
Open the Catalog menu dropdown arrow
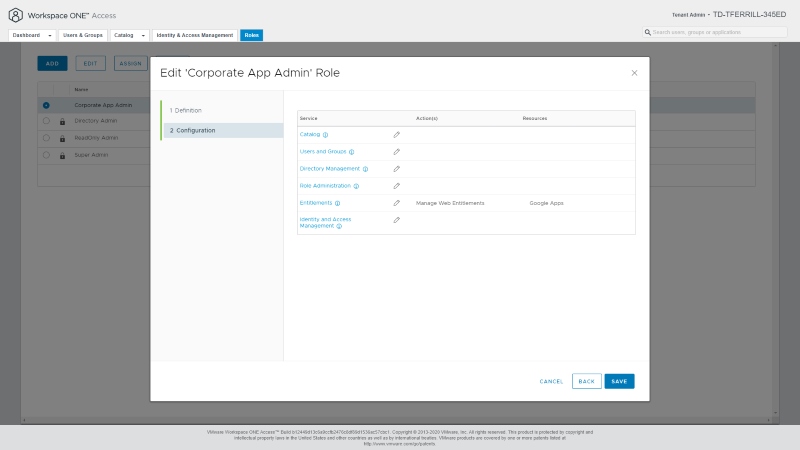click(x=143, y=35)
